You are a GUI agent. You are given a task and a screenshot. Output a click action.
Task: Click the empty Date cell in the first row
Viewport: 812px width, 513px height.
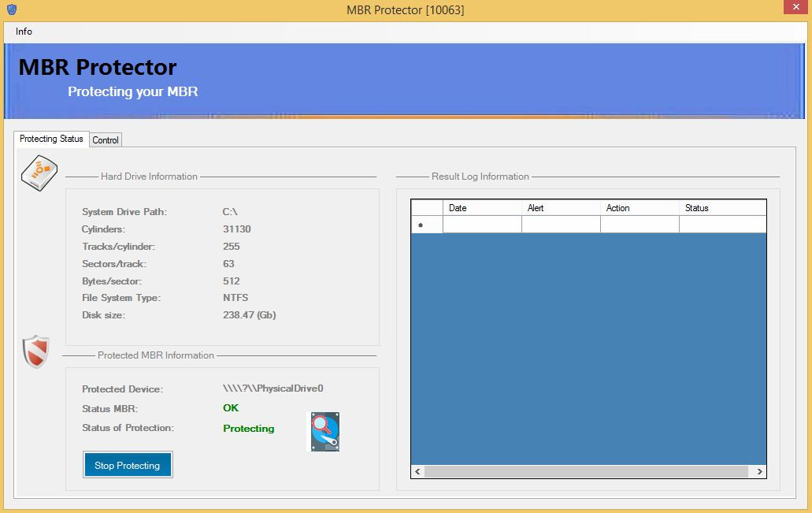[x=482, y=225]
